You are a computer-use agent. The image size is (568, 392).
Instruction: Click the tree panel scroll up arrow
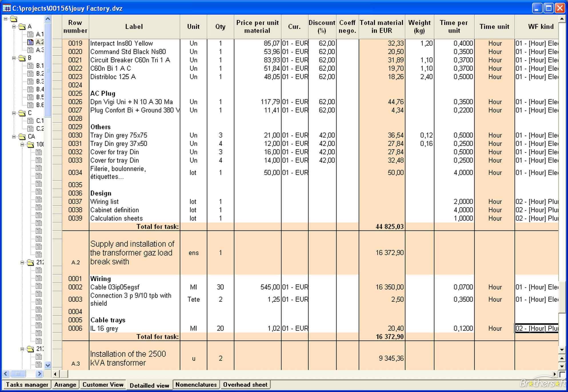pos(48,19)
